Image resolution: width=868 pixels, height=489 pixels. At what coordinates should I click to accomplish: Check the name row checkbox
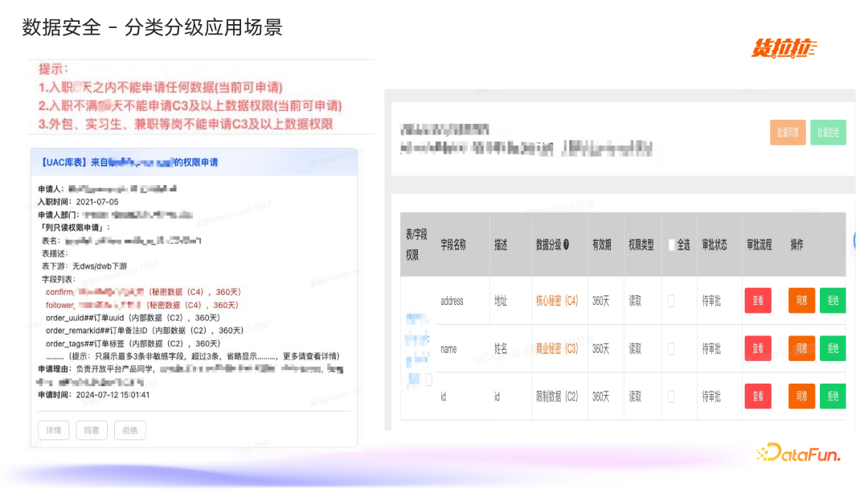coord(671,348)
